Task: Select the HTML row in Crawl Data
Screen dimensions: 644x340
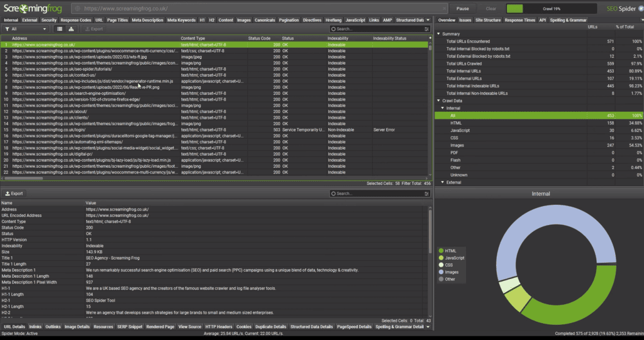Action: click(x=539, y=123)
